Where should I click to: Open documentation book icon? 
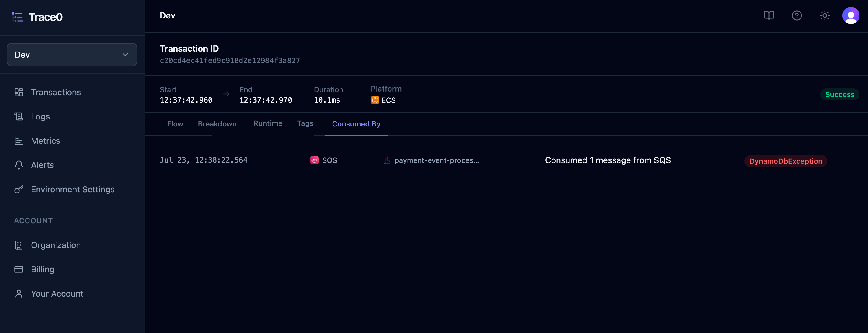769,15
